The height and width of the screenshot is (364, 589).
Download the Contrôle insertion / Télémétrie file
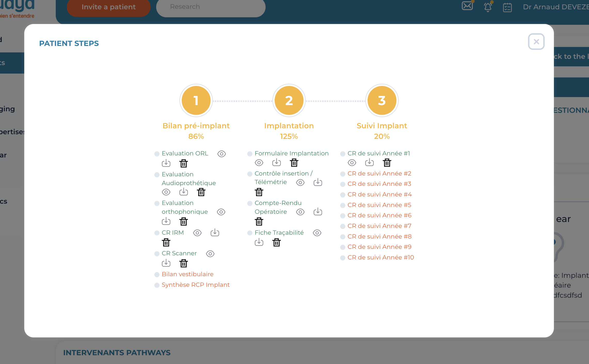click(318, 182)
